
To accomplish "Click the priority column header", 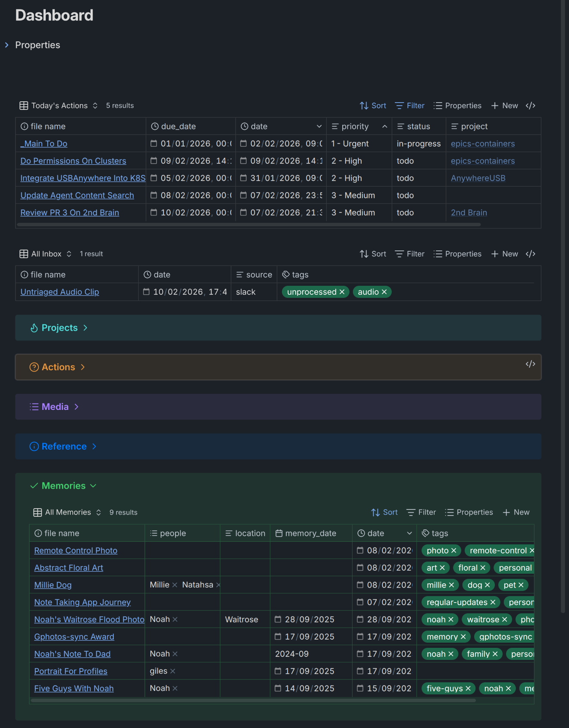I will 359,126.
